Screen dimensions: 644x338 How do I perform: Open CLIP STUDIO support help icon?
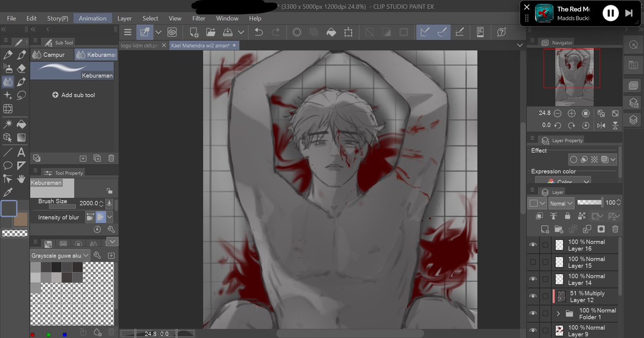coord(502,32)
